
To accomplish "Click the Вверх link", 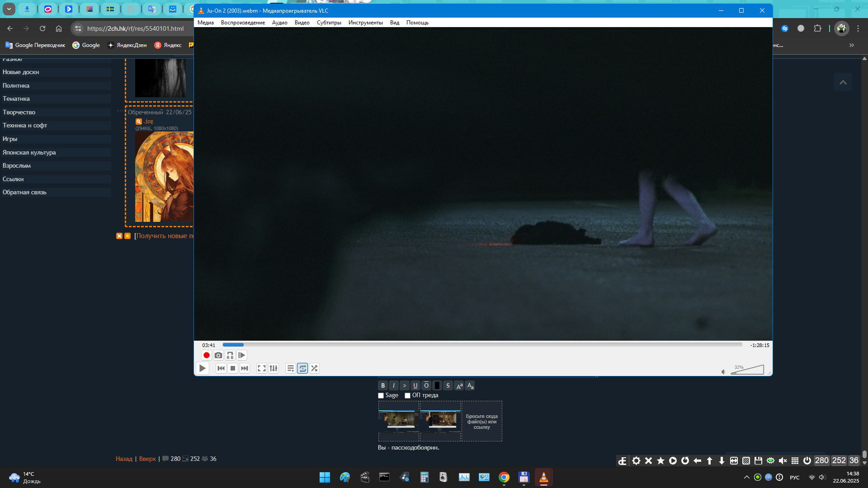I will click(x=147, y=459).
